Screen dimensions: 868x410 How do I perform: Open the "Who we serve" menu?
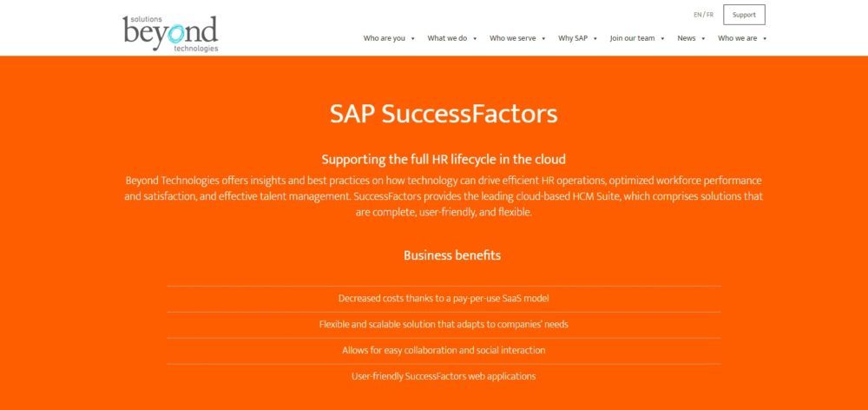[511, 38]
